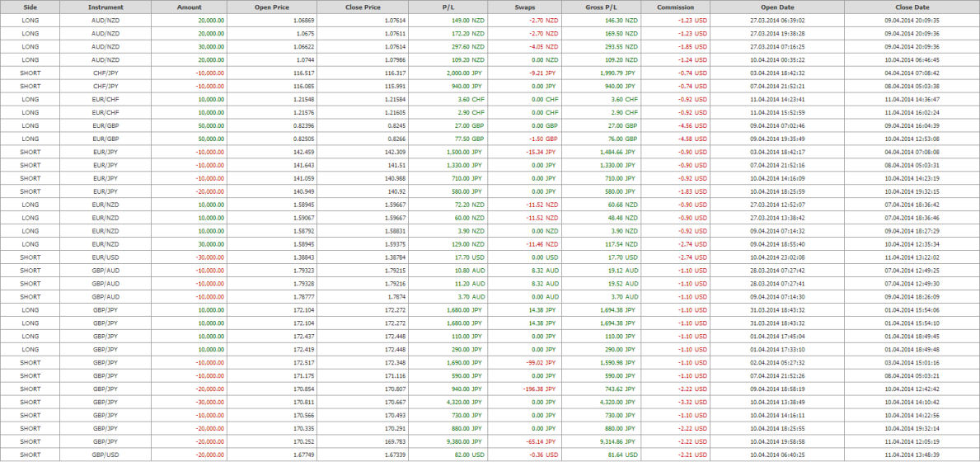Click the P/L value 2,000.00 JPY
The image size is (980, 462).
[464, 73]
